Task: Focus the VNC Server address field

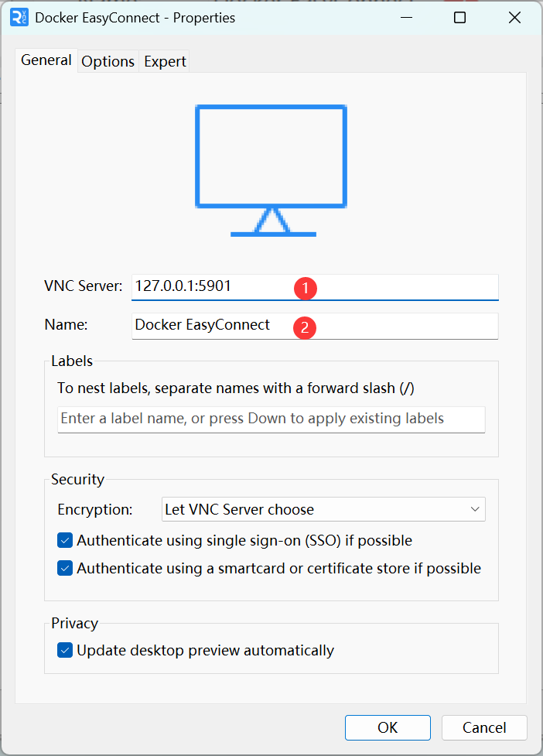Action: point(315,287)
